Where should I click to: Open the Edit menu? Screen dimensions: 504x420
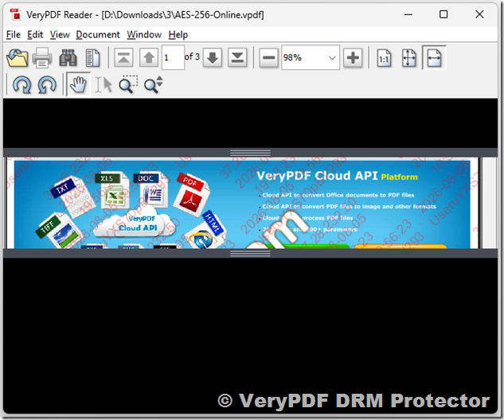pyautogui.click(x=35, y=34)
